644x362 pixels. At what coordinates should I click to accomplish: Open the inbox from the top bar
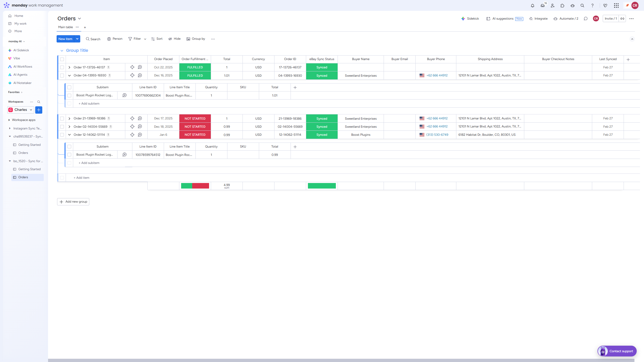[x=542, y=5]
